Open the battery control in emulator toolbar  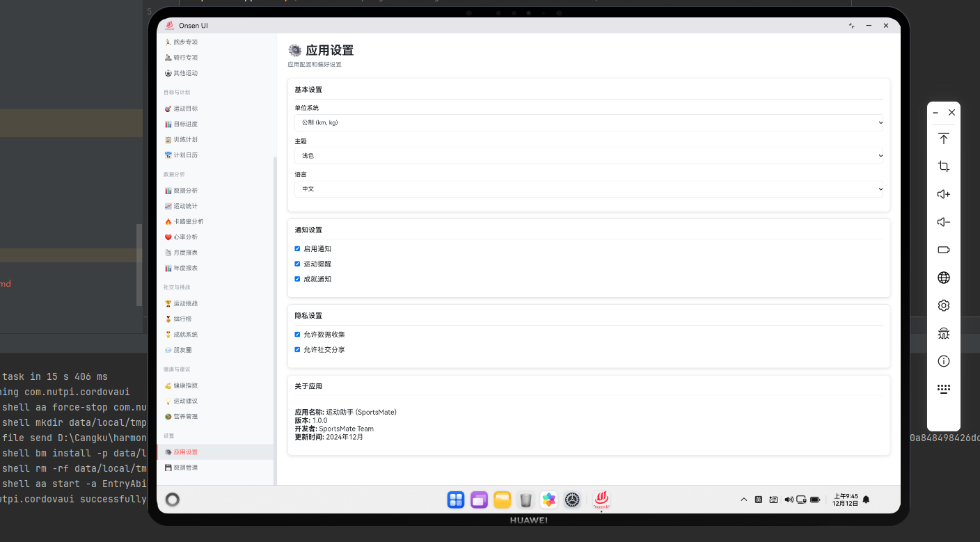click(x=943, y=250)
